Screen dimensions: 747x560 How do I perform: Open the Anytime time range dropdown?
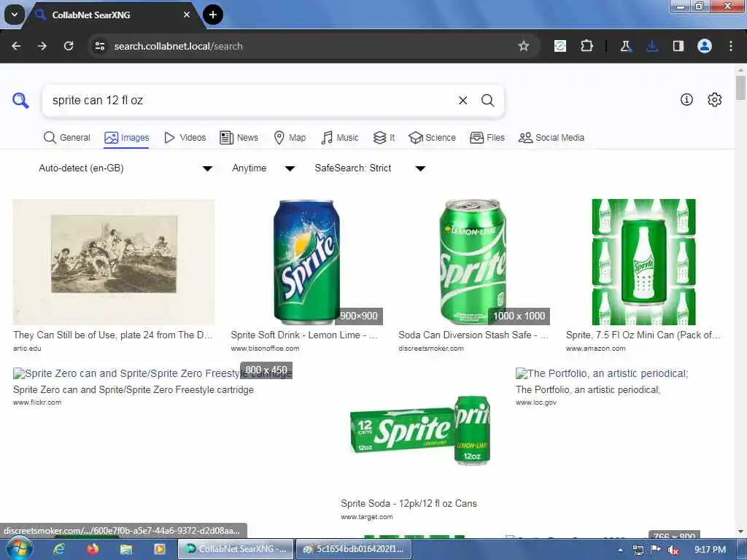[x=263, y=168]
